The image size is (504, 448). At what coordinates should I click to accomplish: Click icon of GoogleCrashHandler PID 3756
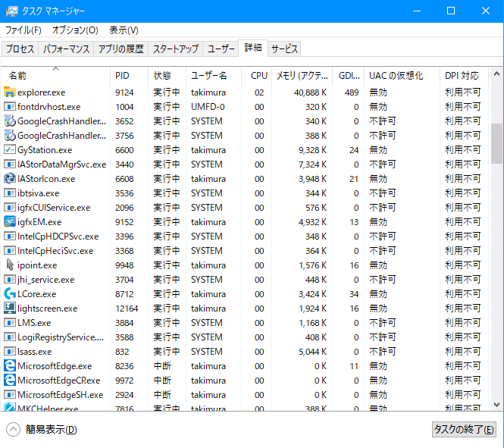(x=10, y=135)
